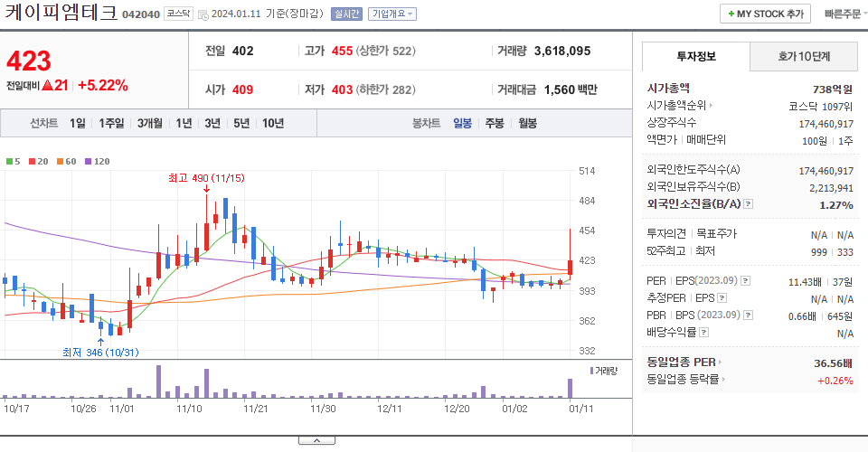Click the current price 423

(x=29, y=61)
